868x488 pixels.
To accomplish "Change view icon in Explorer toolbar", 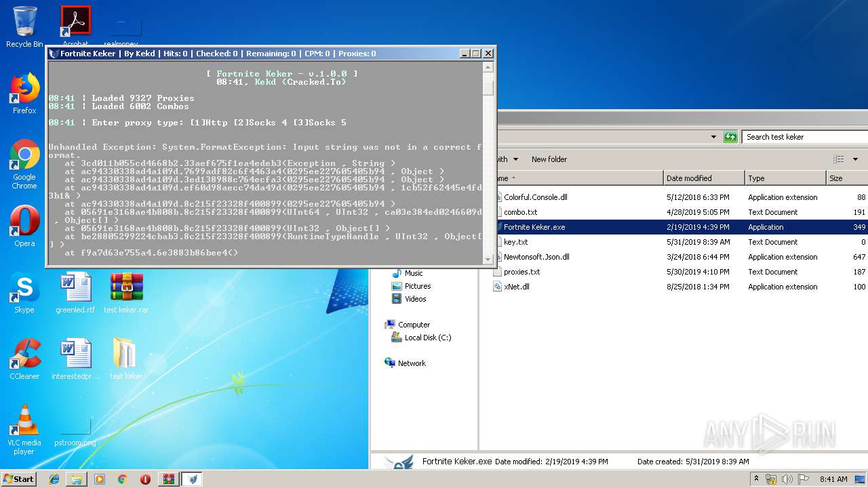I will 839,159.
